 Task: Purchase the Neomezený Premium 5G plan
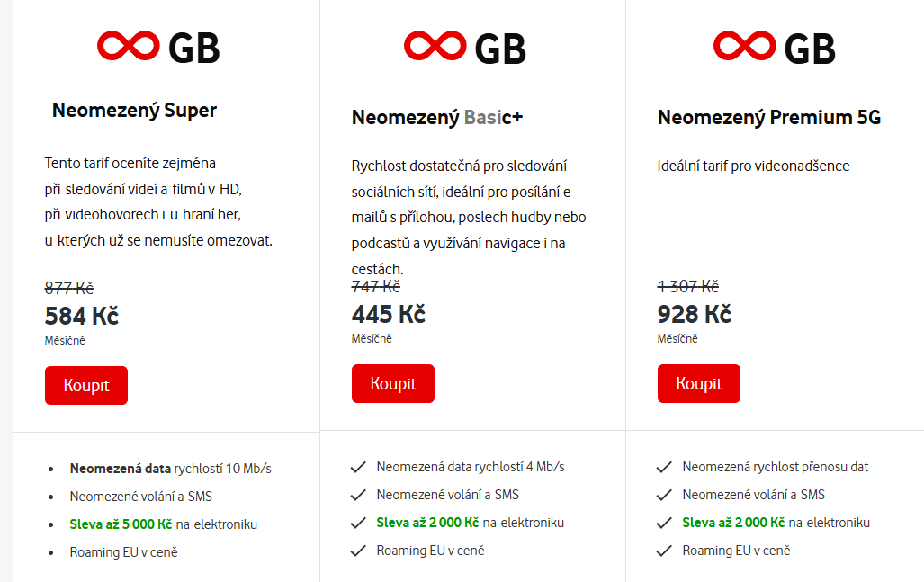tap(698, 384)
